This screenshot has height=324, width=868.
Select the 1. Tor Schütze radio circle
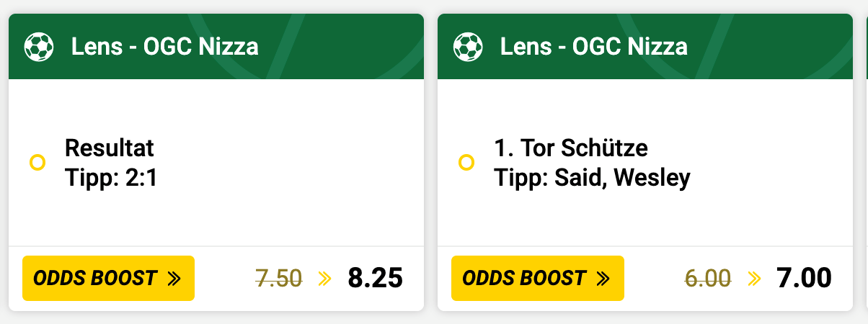(466, 163)
